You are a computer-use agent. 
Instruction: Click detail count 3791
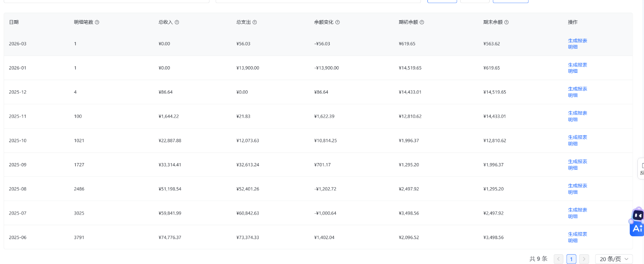click(x=79, y=237)
